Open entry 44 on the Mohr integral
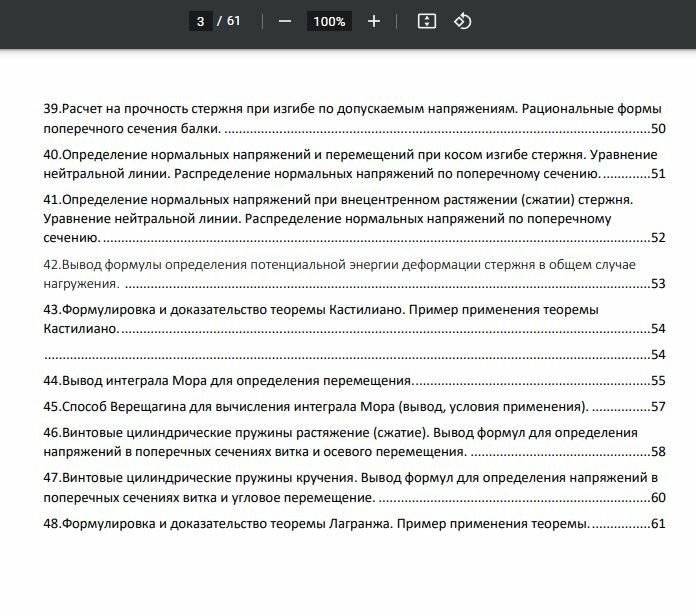Viewport: 696px width, 614px height. tap(354, 380)
